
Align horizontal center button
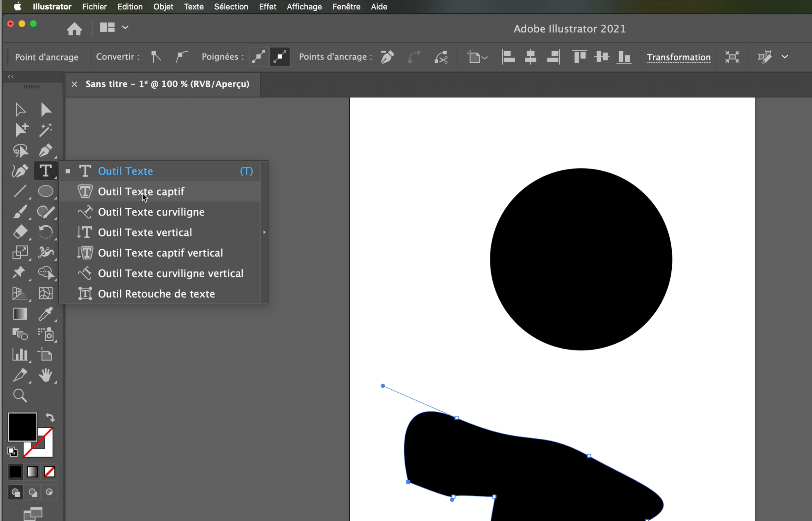(530, 57)
